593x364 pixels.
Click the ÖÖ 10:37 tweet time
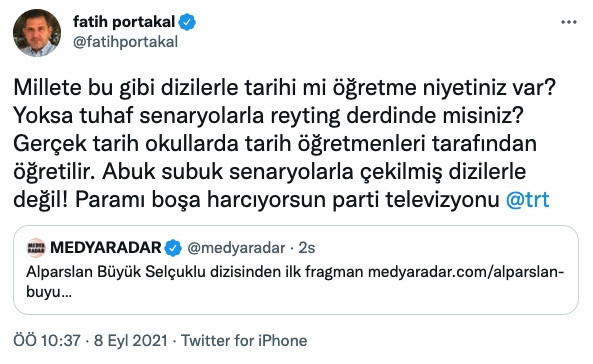[x=47, y=341]
